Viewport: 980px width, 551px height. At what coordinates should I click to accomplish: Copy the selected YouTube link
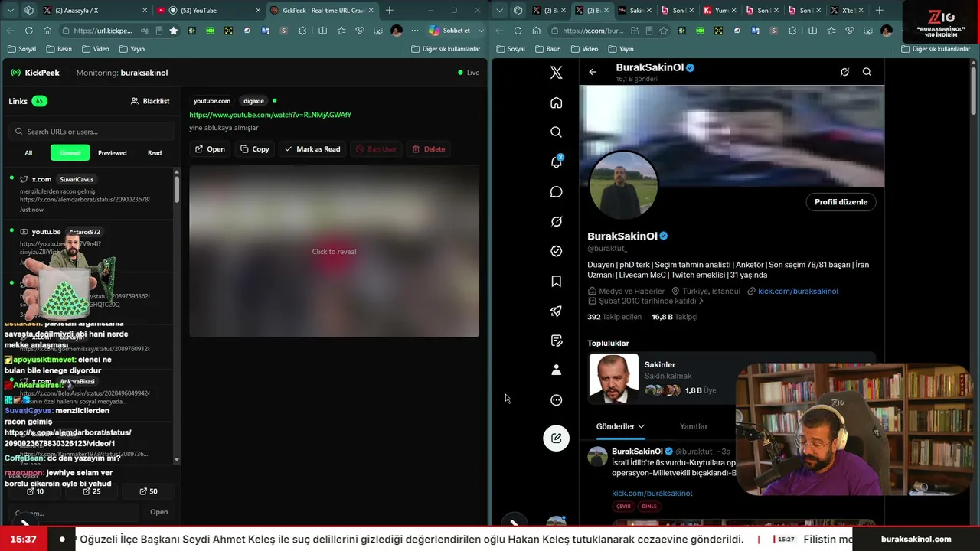(255, 149)
